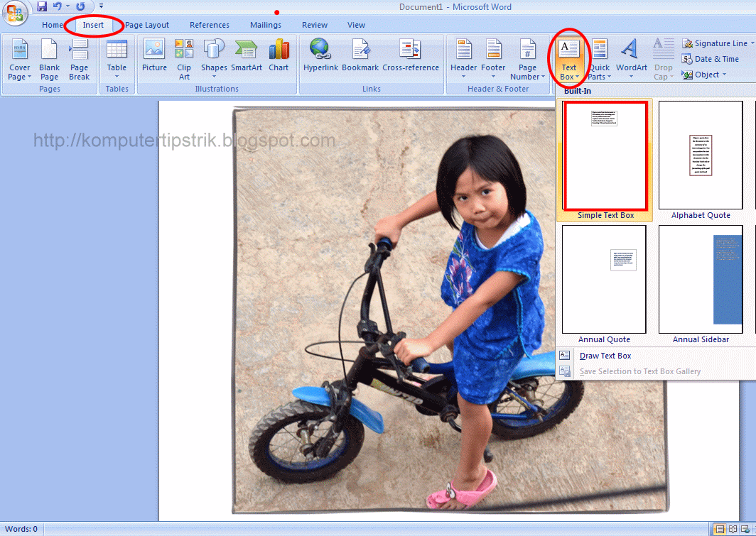Expand the Object dropdown arrow
This screenshot has height=536, width=756.
tap(724, 75)
